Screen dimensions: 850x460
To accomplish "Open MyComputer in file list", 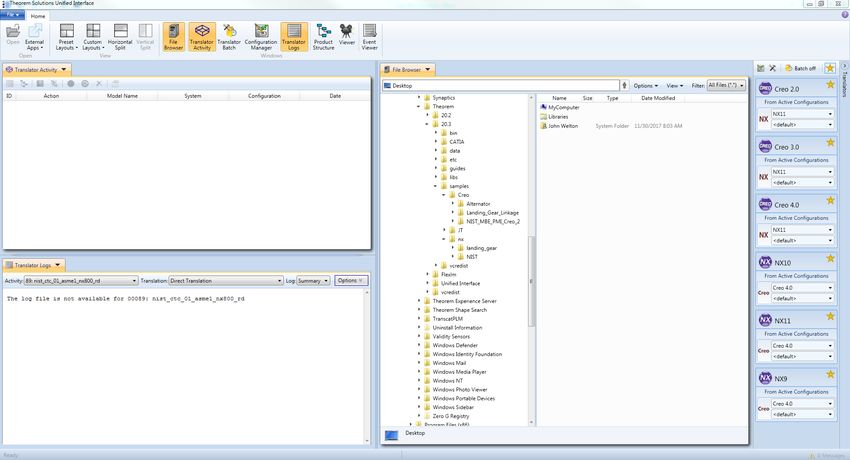I will pos(563,108).
